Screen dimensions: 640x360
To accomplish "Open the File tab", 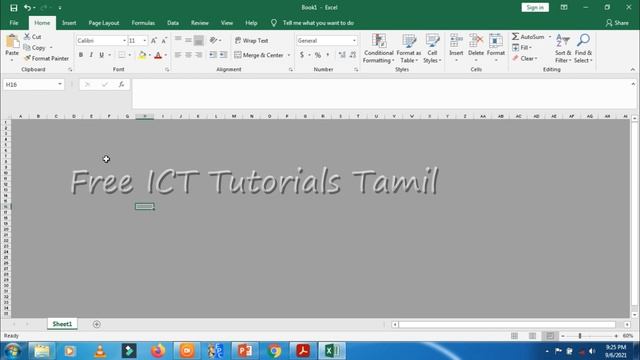I will (14, 23).
